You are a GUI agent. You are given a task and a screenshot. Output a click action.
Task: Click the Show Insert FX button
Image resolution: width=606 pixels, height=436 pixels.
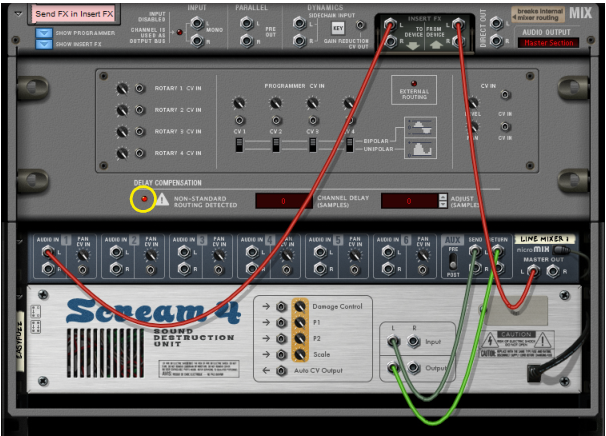pyautogui.click(x=44, y=44)
